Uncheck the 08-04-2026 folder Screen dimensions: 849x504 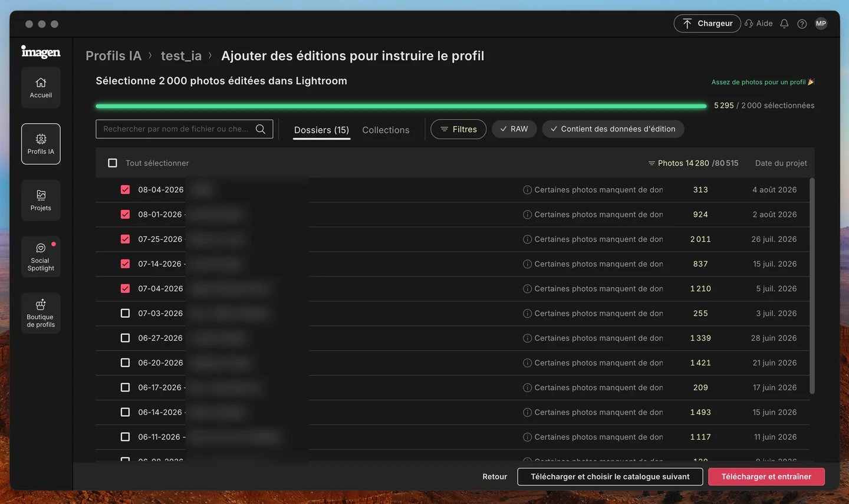point(125,190)
